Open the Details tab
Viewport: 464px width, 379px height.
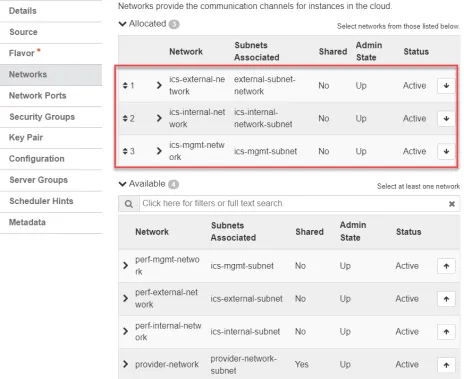(51, 11)
